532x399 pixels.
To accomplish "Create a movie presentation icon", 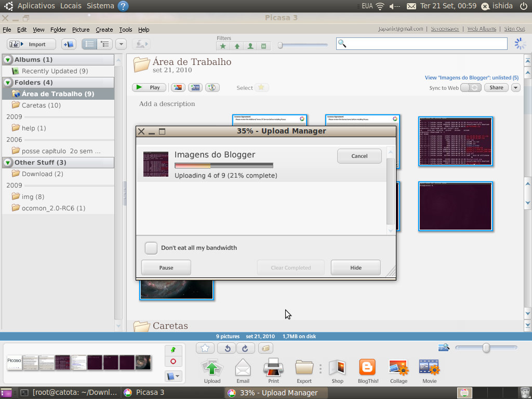I will [x=195, y=87].
